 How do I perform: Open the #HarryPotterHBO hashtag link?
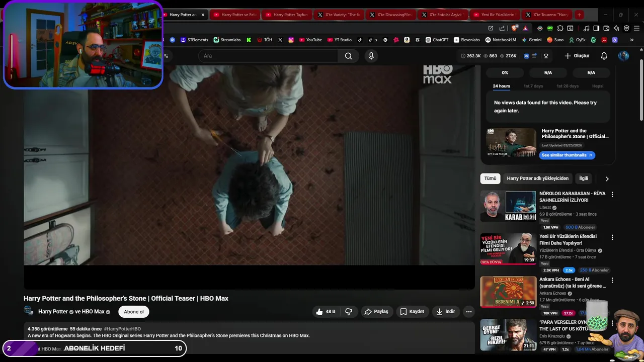(122, 329)
